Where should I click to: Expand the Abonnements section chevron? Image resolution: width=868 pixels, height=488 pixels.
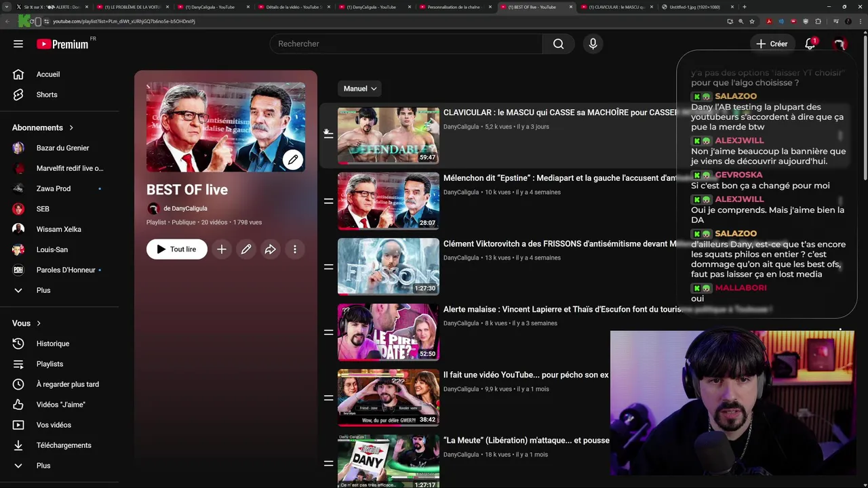pyautogui.click(x=71, y=127)
